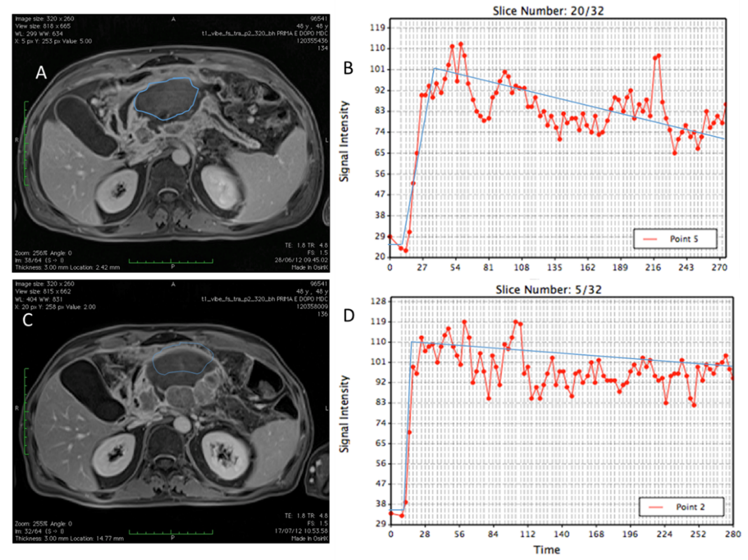Click the panel label letter C

(x=27, y=319)
